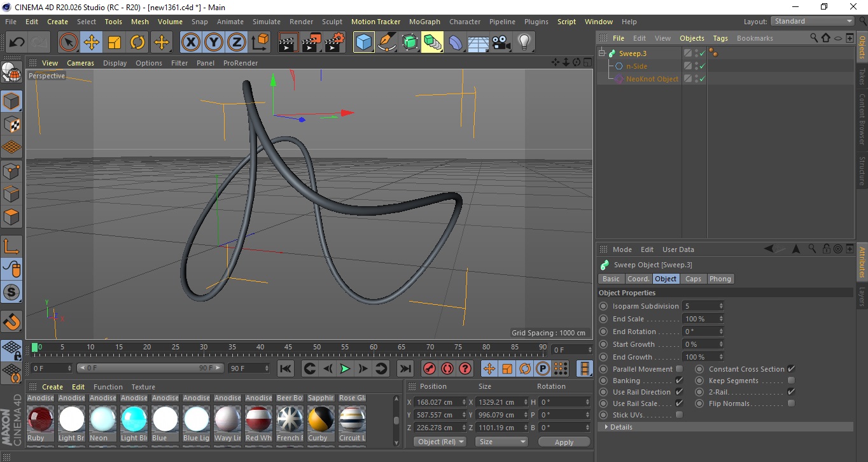Open the Size mode dropdown
Screen dimensions: 868x462
click(502, 442)
